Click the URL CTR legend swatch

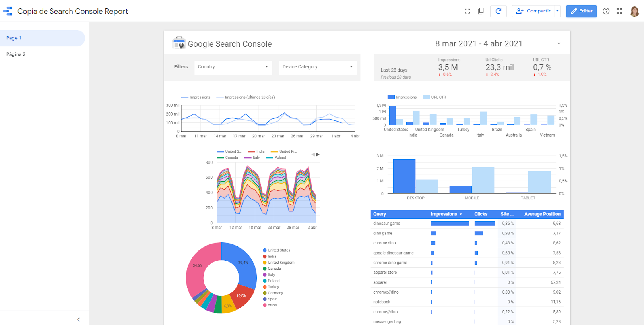click(426, 97)
